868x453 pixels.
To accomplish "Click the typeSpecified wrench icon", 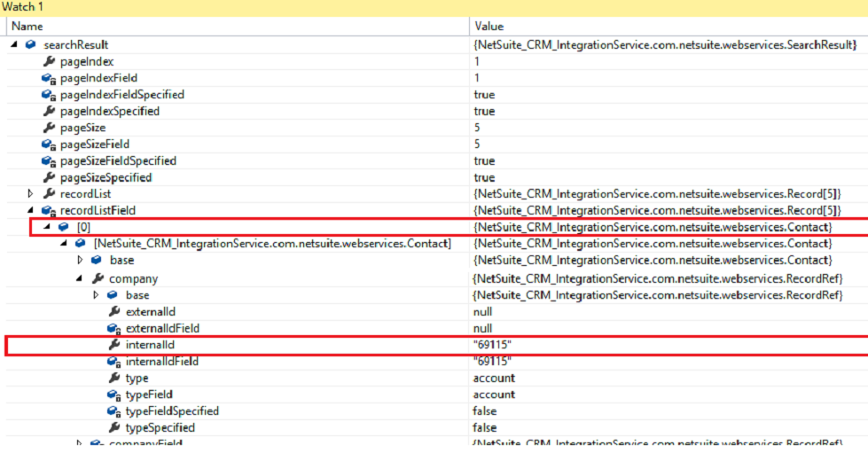I will tap(114, 427).
